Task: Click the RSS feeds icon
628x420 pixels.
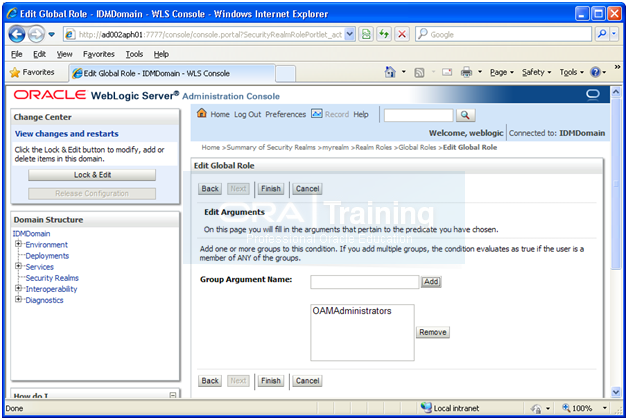Action: (x=419, y=72)
